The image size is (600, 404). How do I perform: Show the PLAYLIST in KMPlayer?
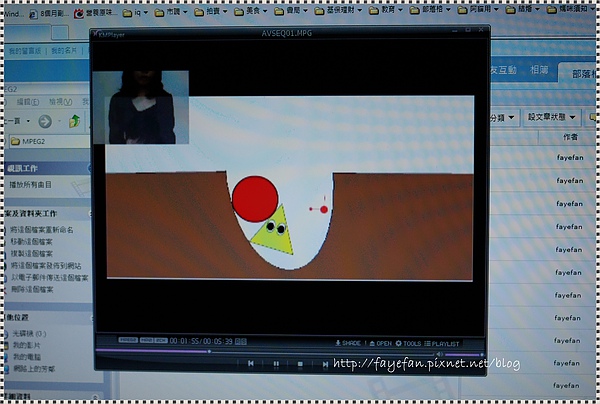click(x=442, y=344)
